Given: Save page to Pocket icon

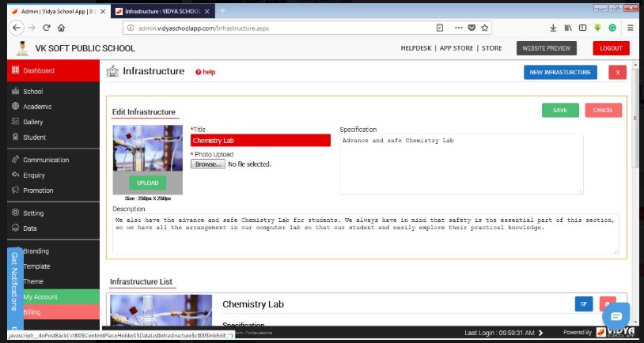Looking at the screenshot, I should click(472, 28).
